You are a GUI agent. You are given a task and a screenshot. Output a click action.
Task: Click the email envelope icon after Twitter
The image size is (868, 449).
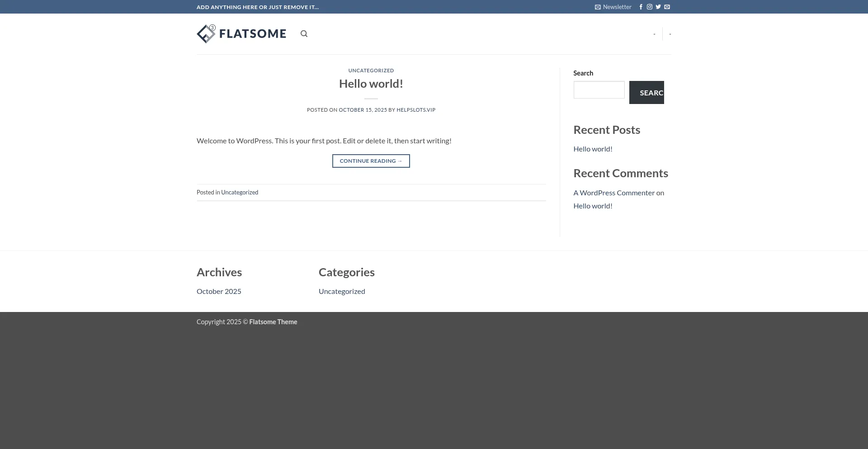click(667, 7)
